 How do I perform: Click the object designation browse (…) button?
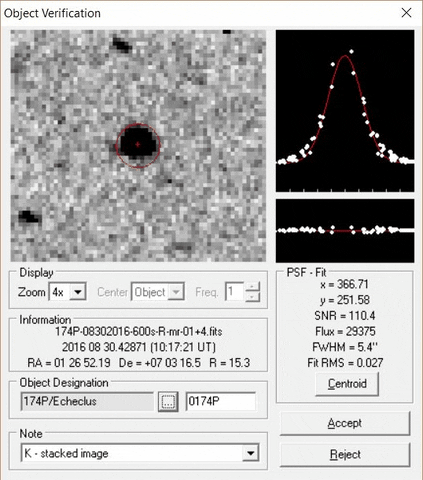tap(168, 401)
